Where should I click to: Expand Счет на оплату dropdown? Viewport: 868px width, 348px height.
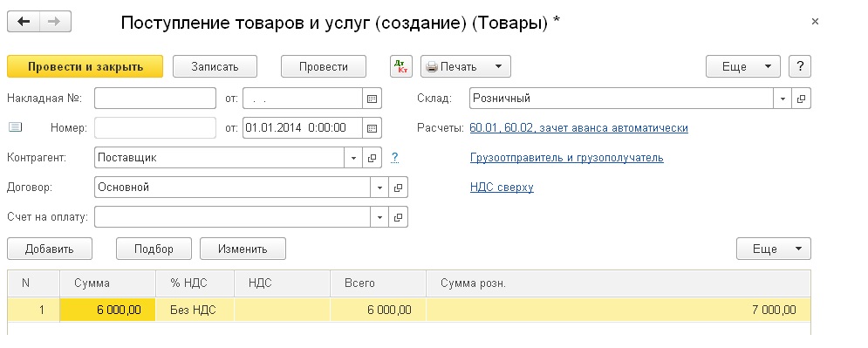(379, 217)
